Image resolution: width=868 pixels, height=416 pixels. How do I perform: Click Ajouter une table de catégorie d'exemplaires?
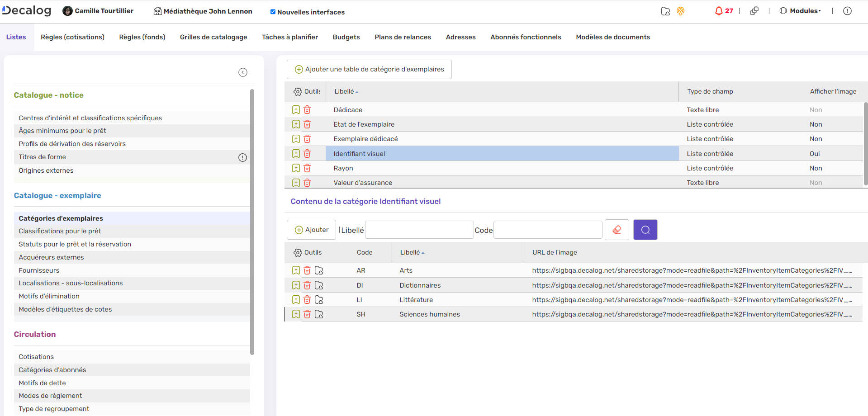click(x=369, y=69)
